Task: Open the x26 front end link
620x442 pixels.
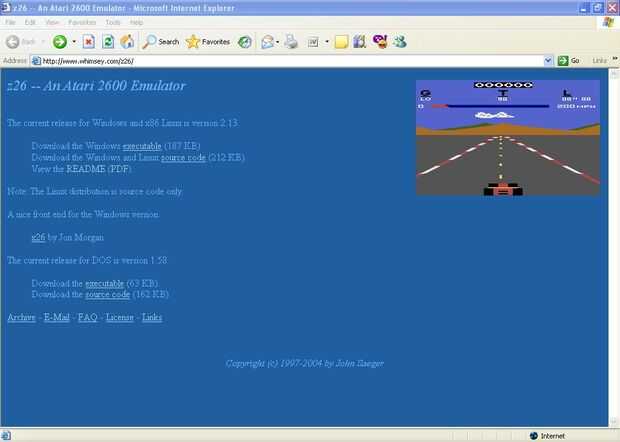Action: coord(38,237)
